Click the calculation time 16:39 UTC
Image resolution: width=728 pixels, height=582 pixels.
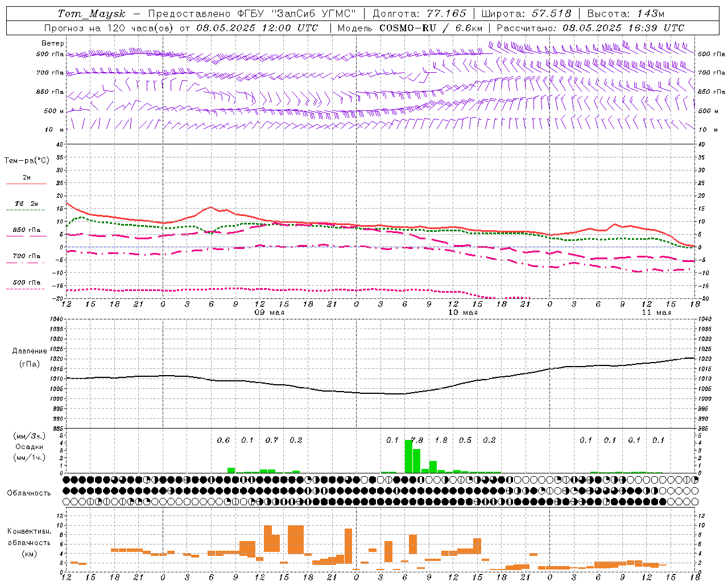(x=656, y=28)
